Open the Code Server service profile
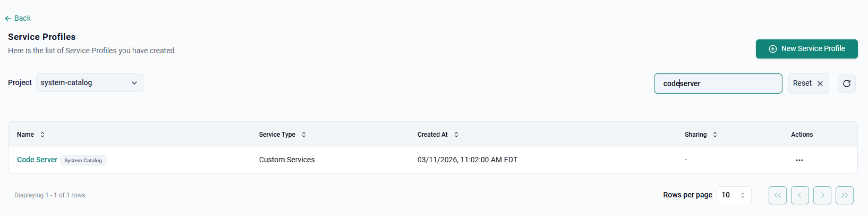Image resolution: width=868 pixels, height=216 pixels. coord(37,160)
